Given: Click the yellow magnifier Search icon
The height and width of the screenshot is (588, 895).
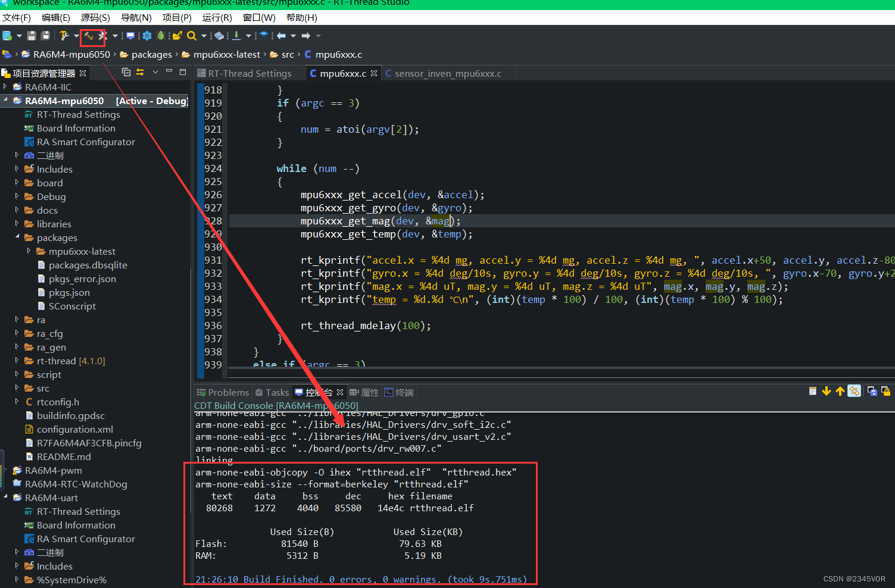Looking at the screenshot, I should click(x=191, y=36).
